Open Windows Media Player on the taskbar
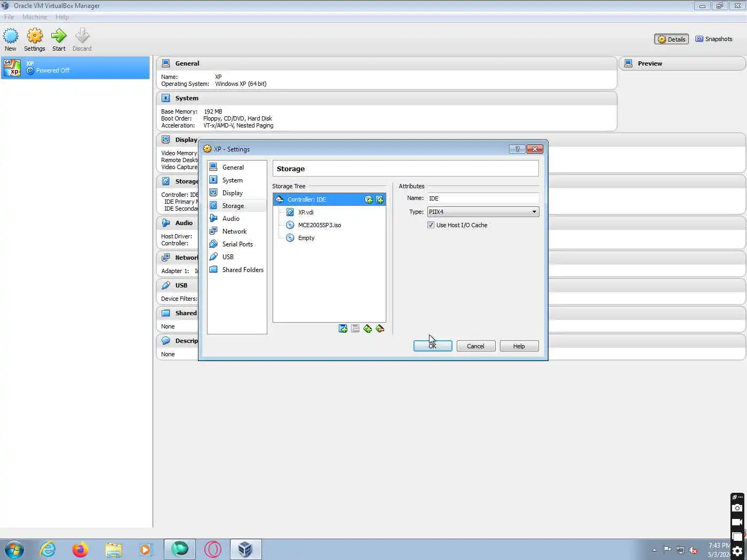Screen dimensions: 747x560 pyautogui.click(x=146, y=549)
